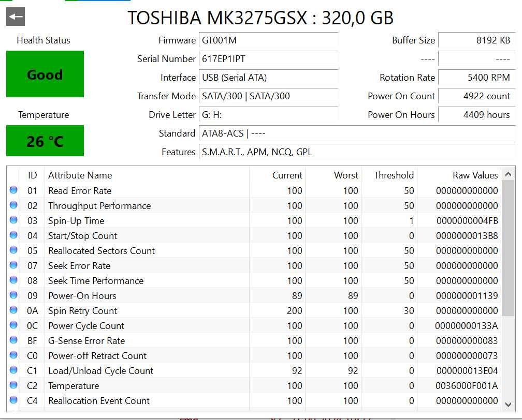Click the Power On Count value 4922 count

[477, 96]
